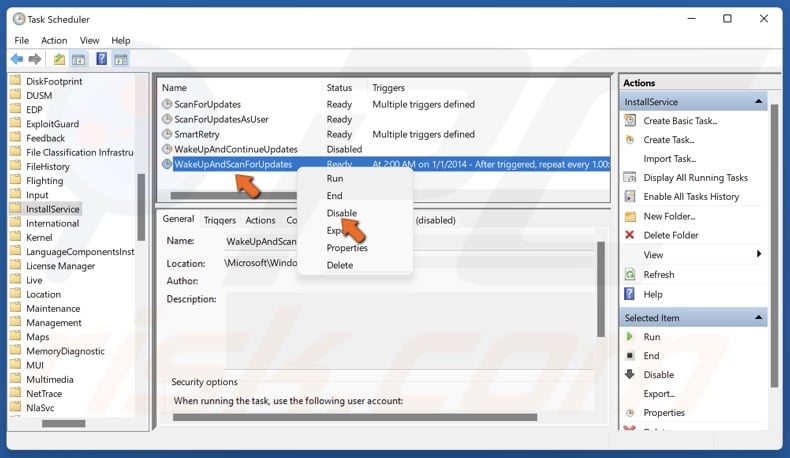The height and width of the screenshot is (458, 790).
Task: Click the task list horizontal scrollbar
Action: (233, 195)
